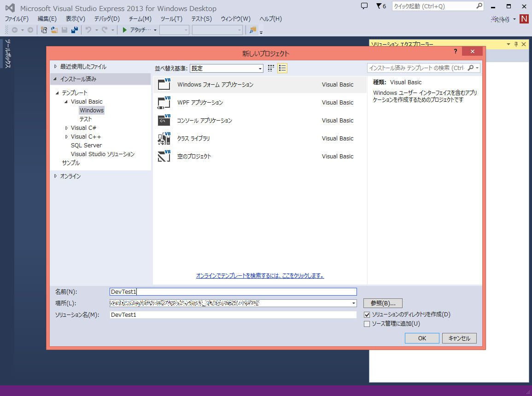The width and height of the screenshot is (532, 396).
Task: Open the account name dropdown arrow
Action: (514, 19)
